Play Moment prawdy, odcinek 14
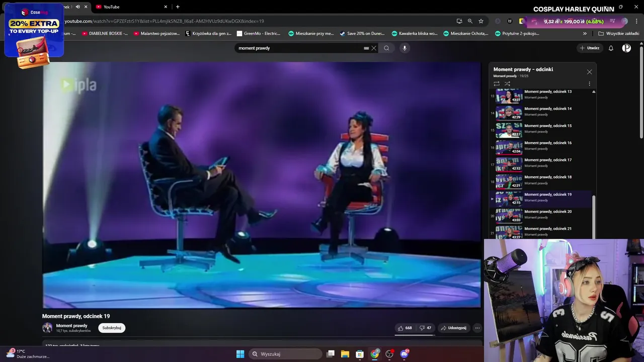Viewport: 644px width, 362px height. pyautogui.click(x=542, y=112)
